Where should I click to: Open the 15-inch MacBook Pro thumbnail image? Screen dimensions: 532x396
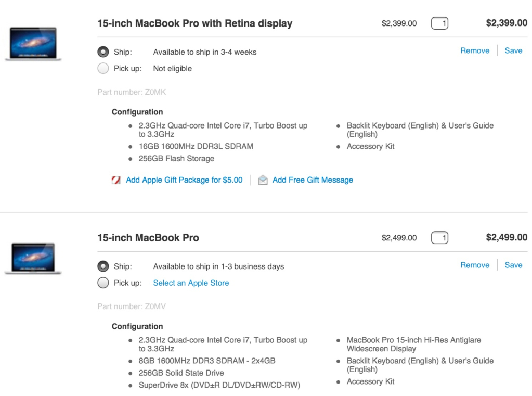(33, 258)
